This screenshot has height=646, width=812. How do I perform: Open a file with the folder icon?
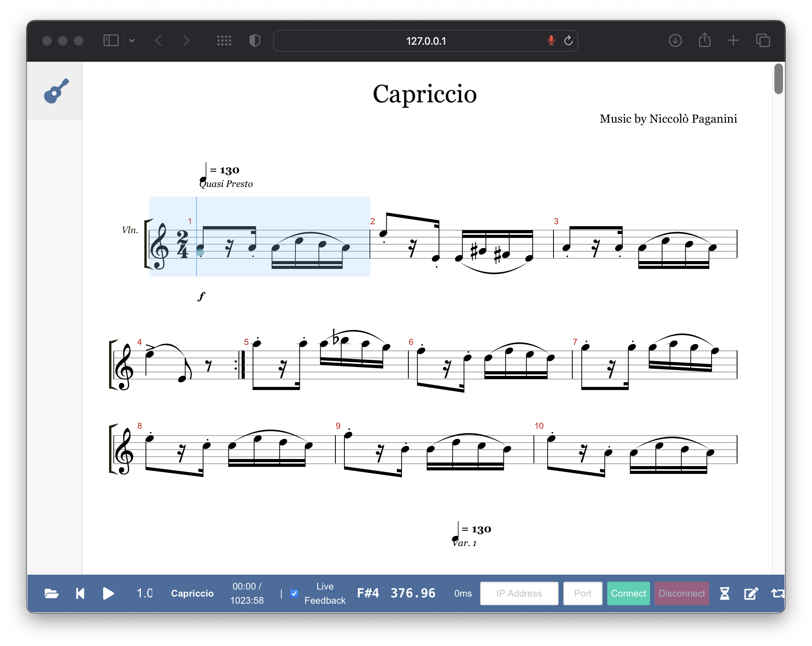(x=51, y=593)
